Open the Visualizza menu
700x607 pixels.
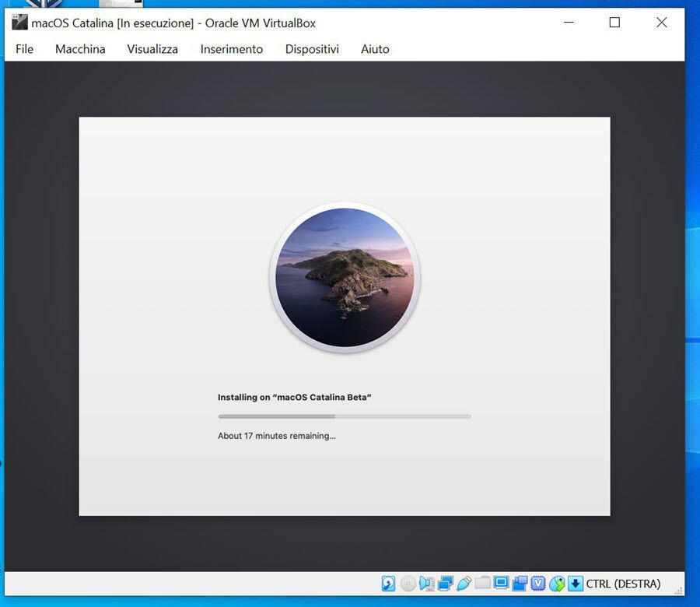(152, 49)
